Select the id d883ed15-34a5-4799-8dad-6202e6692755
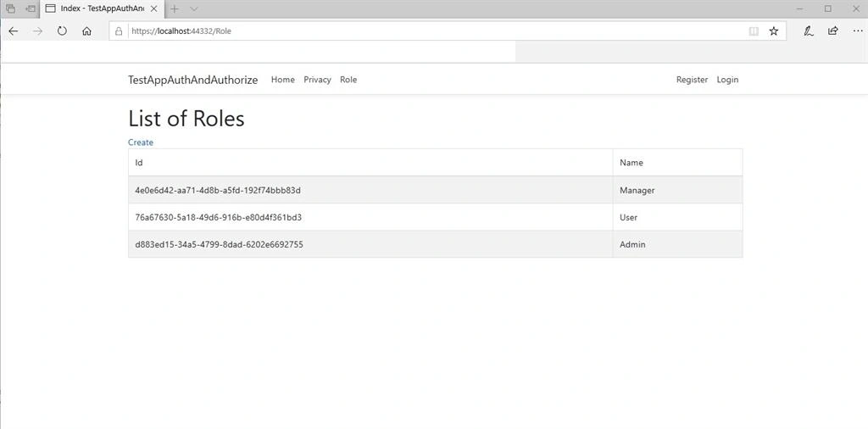The height and width of the screenshot is (429, 868). 219,245
